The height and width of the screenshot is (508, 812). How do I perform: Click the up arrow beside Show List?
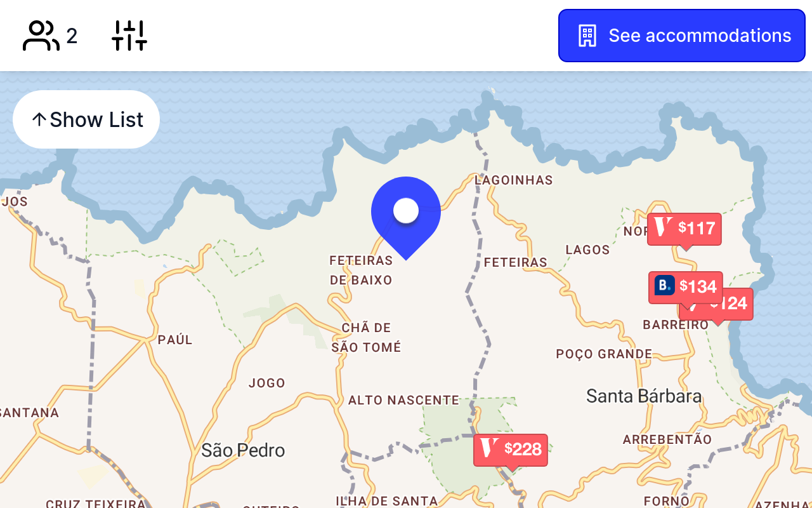coord(39,119)
